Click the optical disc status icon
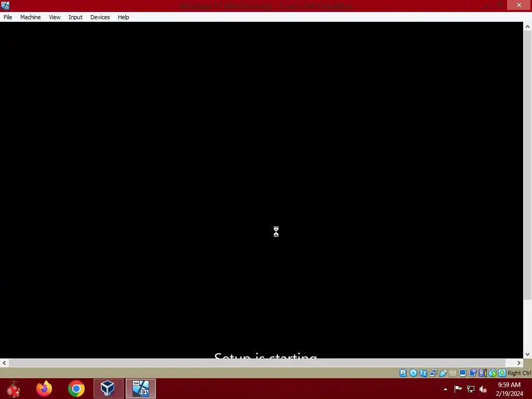 [x=413, y=373]
